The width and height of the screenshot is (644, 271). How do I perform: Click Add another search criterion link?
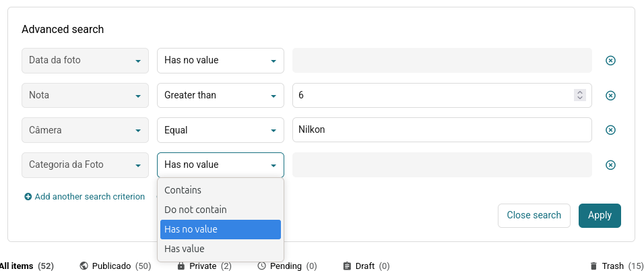click(x=90, y=197)
